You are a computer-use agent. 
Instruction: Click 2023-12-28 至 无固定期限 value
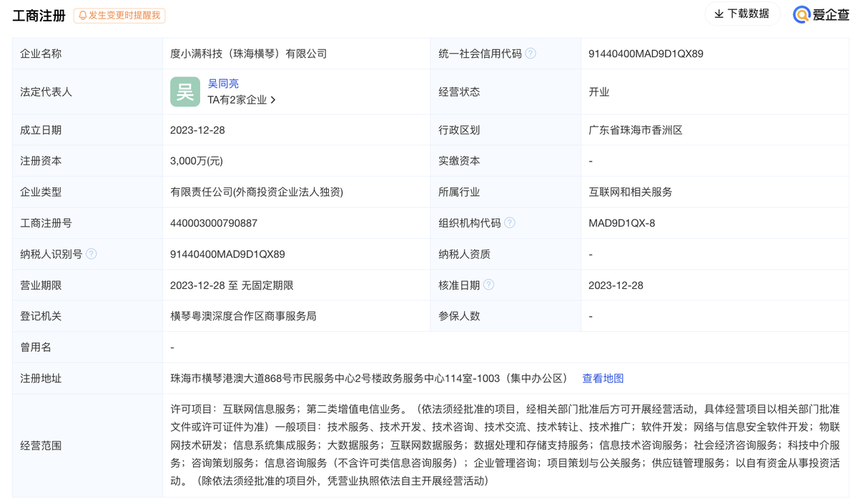(x=232, y=285)
